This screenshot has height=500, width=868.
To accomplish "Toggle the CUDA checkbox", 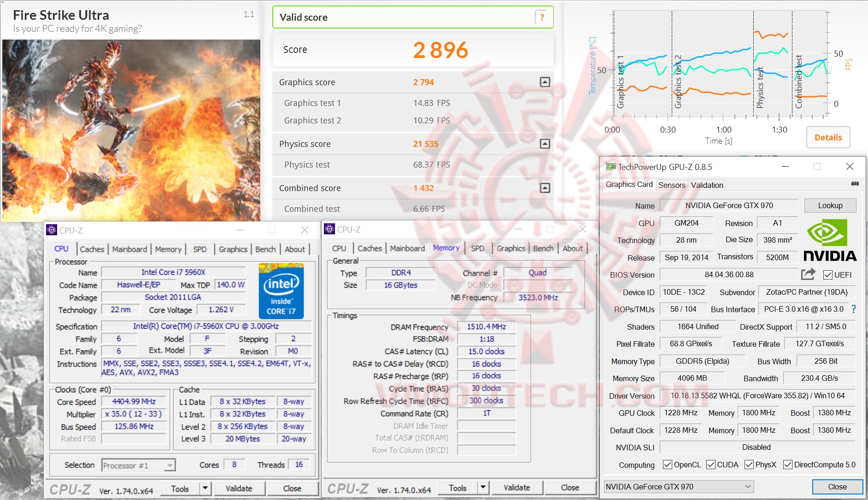I will tap(711, 465).
